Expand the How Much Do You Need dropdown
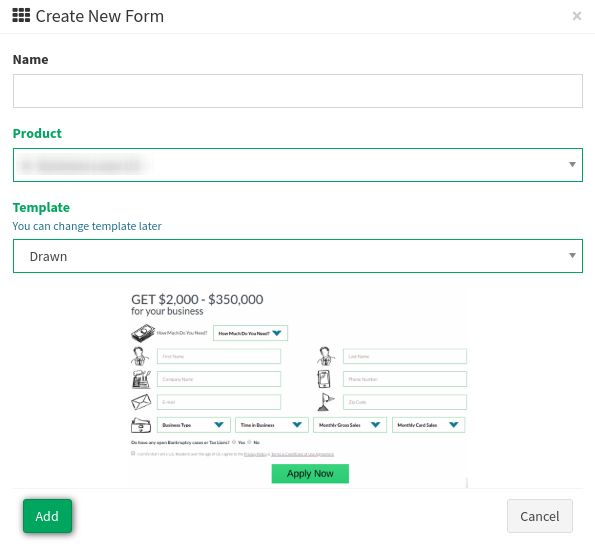 click(250, 333)
